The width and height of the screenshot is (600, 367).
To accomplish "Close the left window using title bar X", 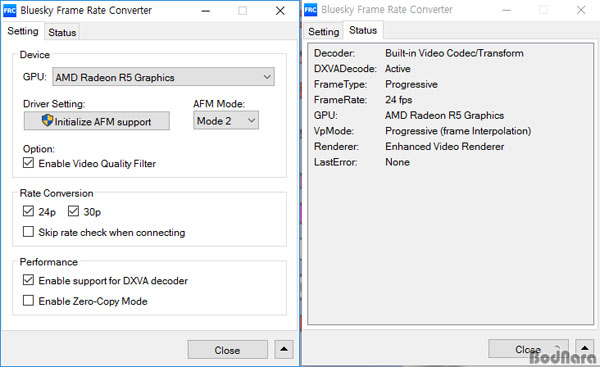I will [280, 11].
